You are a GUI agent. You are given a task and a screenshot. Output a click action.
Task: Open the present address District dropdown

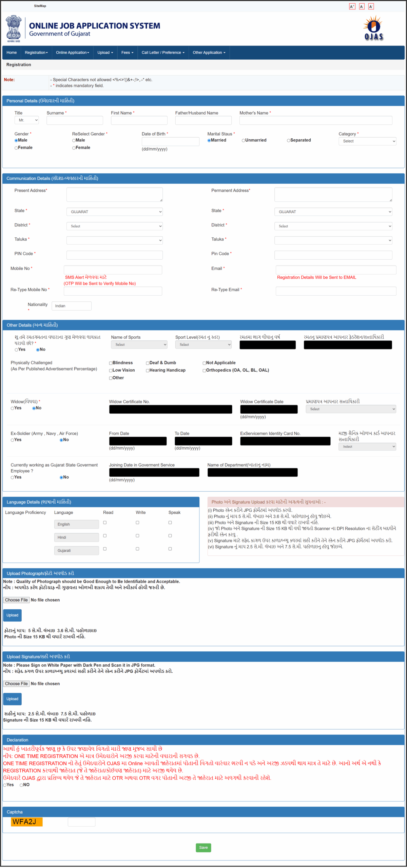114,226
